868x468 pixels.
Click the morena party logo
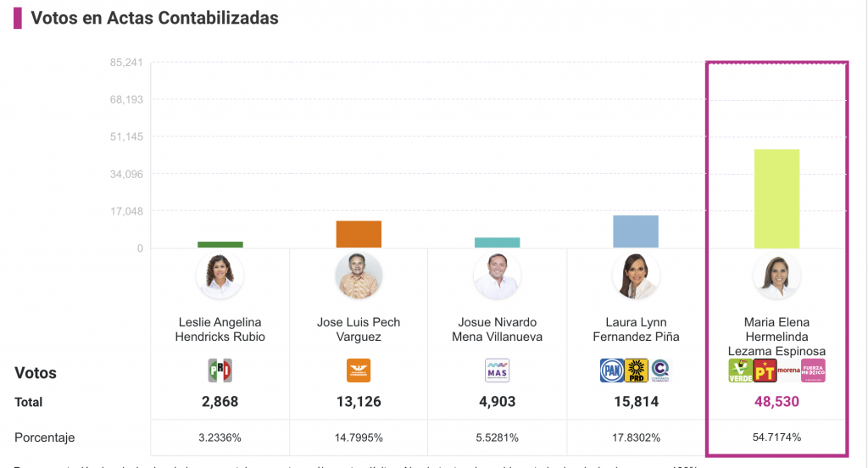coord(788,370)
